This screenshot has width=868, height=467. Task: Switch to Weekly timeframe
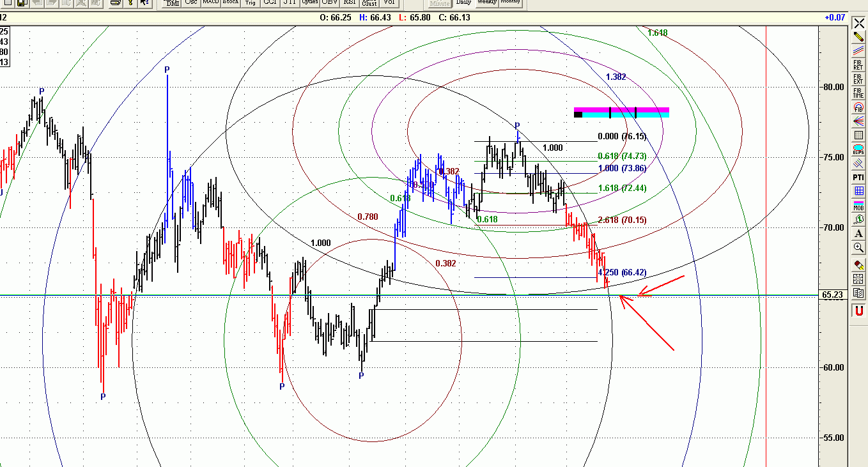(x=487, y=3)
